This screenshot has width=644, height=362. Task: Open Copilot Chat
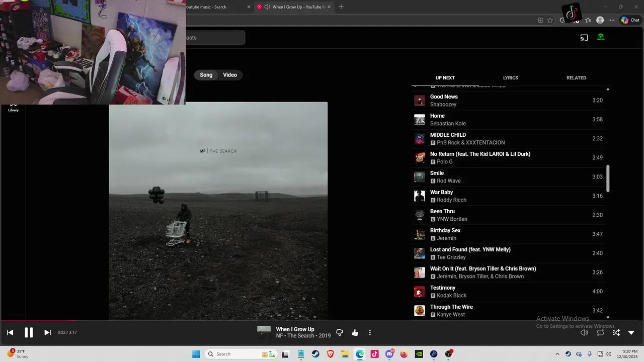tap(630, 20)
